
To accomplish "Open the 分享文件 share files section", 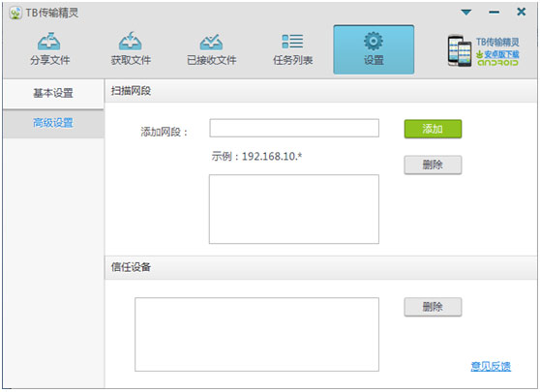I will tap(50, 49).
